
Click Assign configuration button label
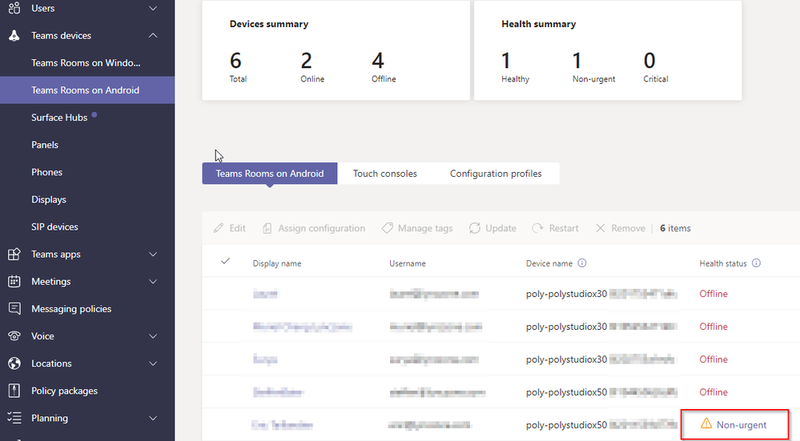tap(321, 228)
